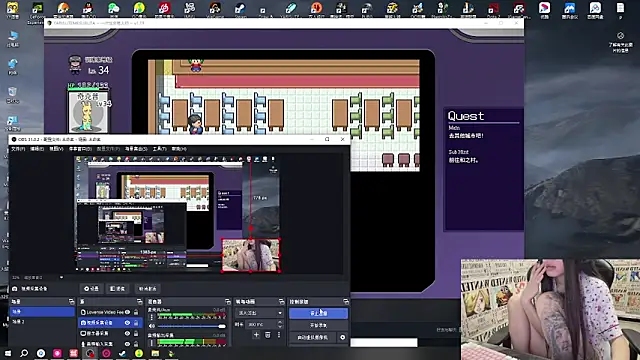Open the Windows Start menu
Image resolution: width=640 pixels, height=360 pixels.
tap(8, 353)
